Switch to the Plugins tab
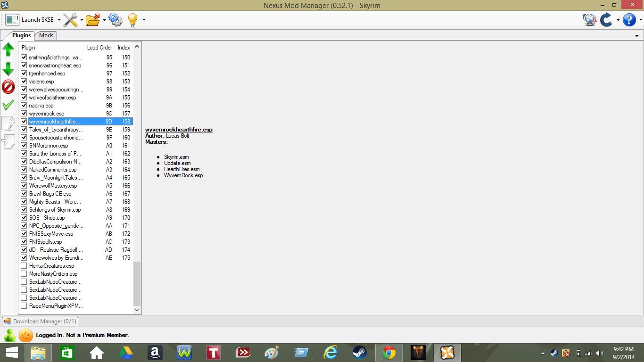 [22, 35]
